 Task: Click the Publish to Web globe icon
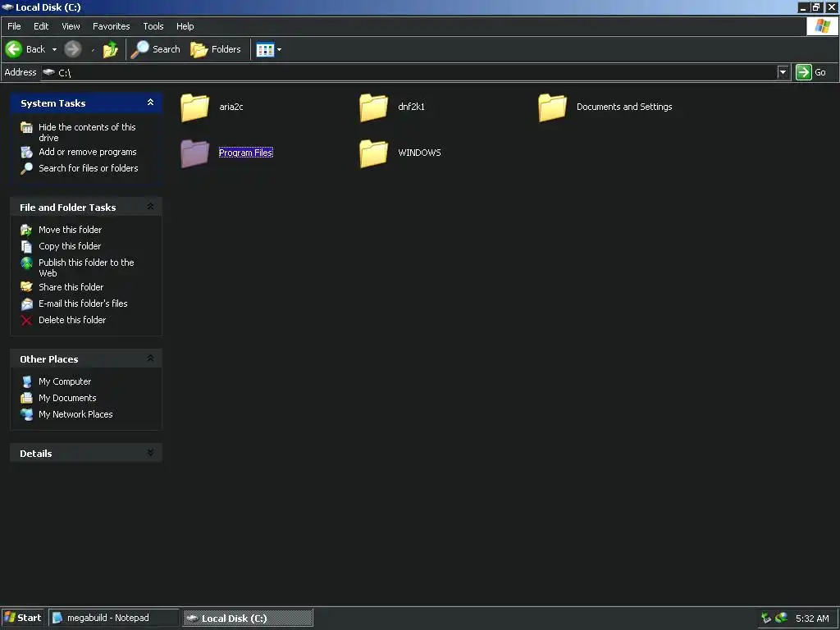pyautogui.click(x=26, y=263)
